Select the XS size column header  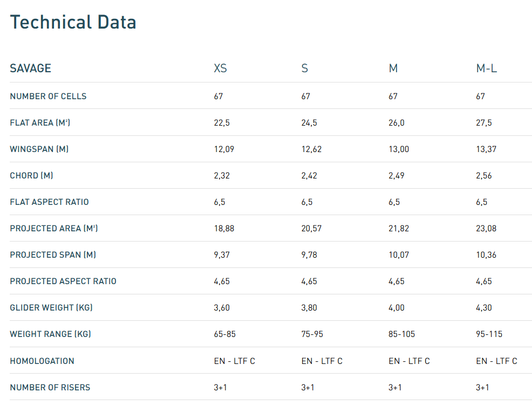[x=220, y=68]
